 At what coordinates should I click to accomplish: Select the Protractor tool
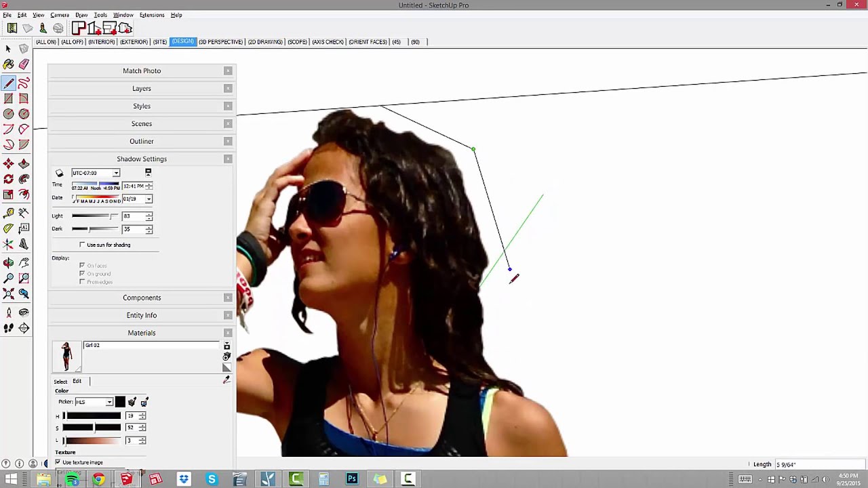pyautogui.click(x=8, y=228)
